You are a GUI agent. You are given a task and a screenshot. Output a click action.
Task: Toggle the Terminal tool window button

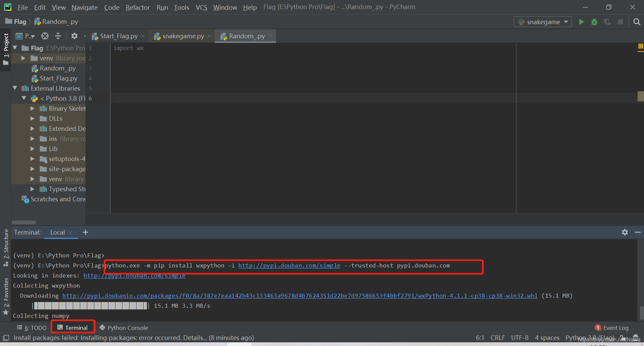[73, 328]
